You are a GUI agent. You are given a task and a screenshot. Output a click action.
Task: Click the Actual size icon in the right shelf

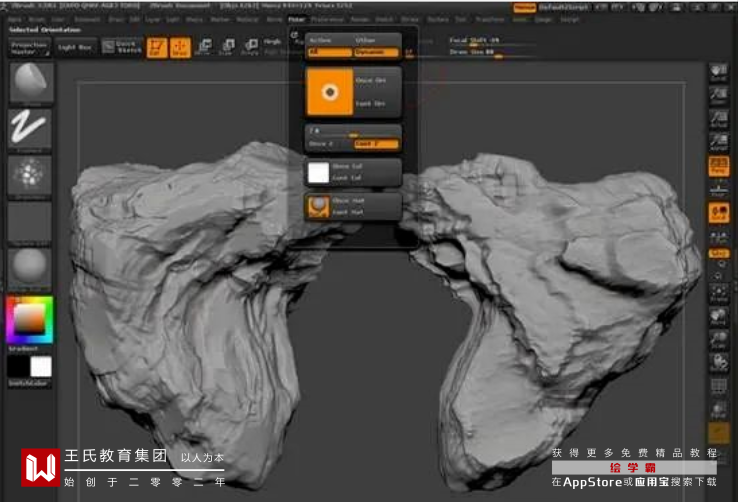(718, 119)
